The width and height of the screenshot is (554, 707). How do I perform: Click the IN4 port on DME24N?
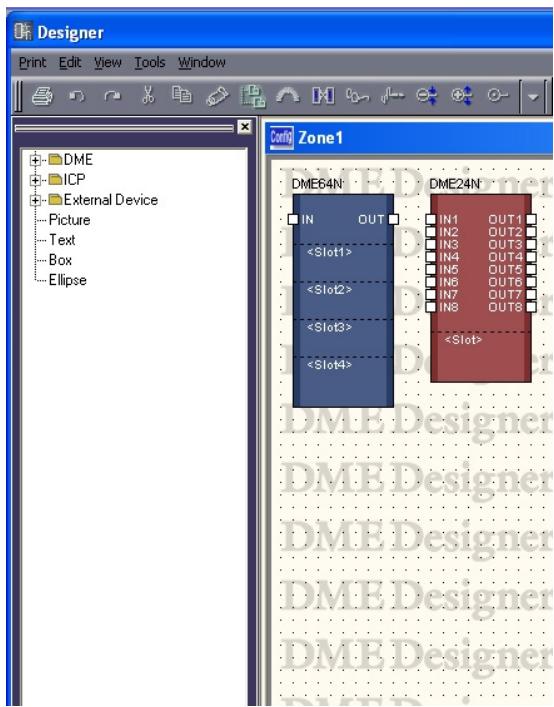(x=431, y=257)
